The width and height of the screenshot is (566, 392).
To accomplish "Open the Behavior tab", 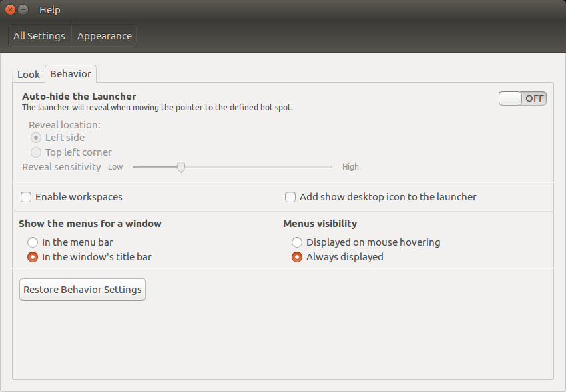I will (71, 74).
